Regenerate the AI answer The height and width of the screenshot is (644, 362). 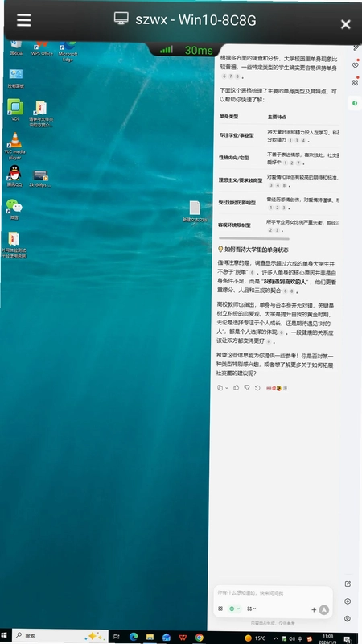[x=257, y=388]
